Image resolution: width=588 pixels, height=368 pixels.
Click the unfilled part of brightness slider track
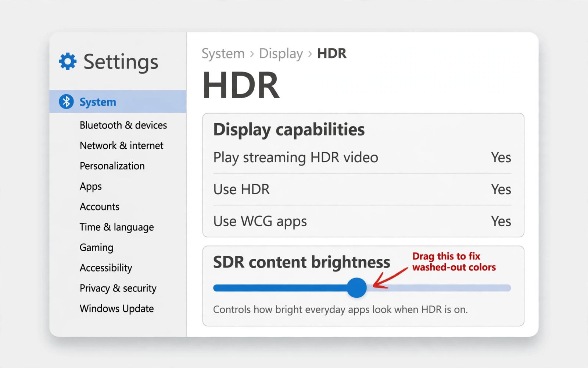tap(439, 288)
